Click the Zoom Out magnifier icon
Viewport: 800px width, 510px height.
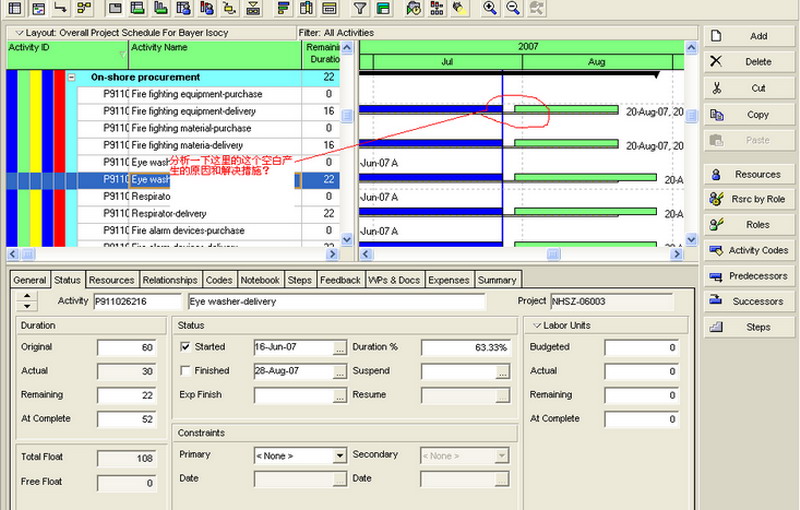[x=513, y=8]
